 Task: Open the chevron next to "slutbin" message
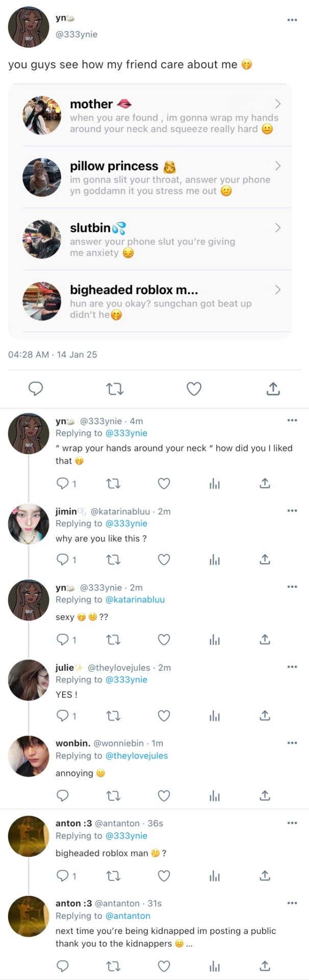click(278, 228)
